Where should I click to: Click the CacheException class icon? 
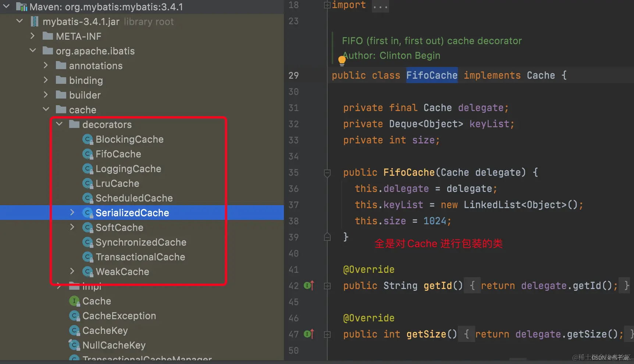click(x=74, y=316)
